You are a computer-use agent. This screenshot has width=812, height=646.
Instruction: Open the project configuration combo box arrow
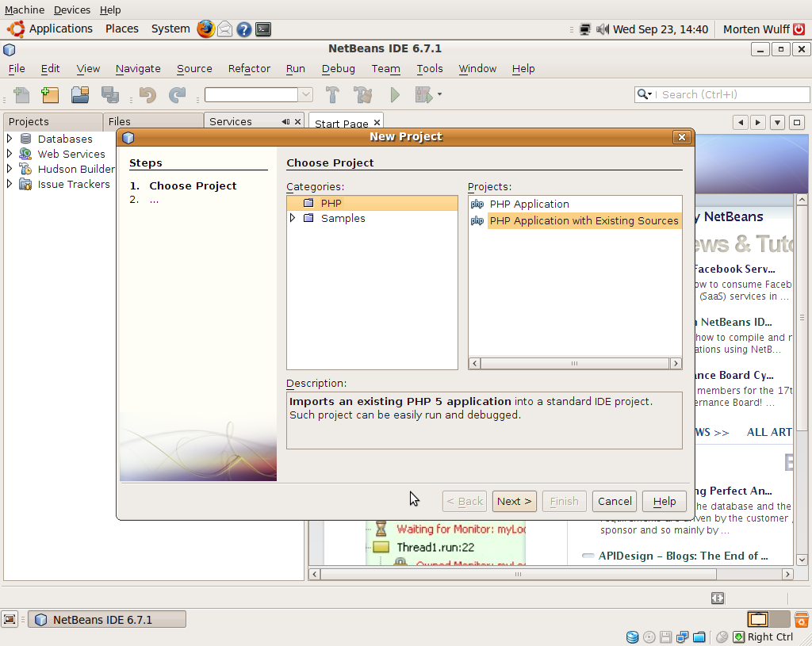(x=305, y=95)
